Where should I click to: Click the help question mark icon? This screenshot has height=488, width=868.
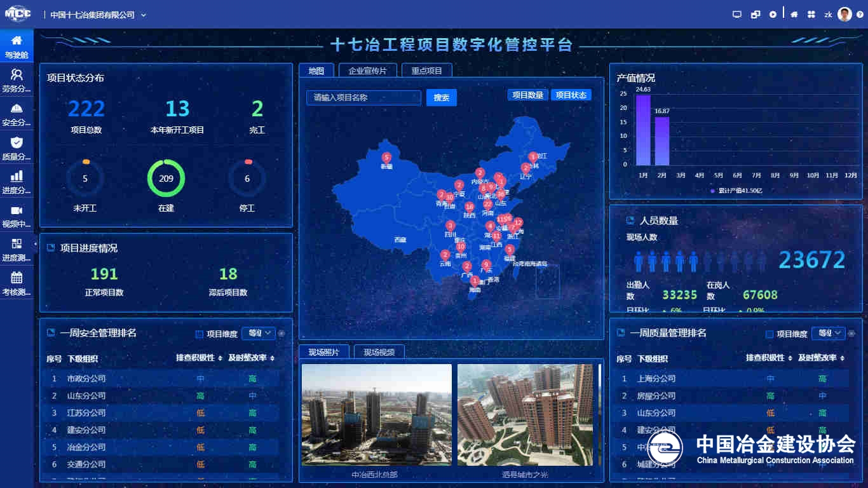[860, 15]
